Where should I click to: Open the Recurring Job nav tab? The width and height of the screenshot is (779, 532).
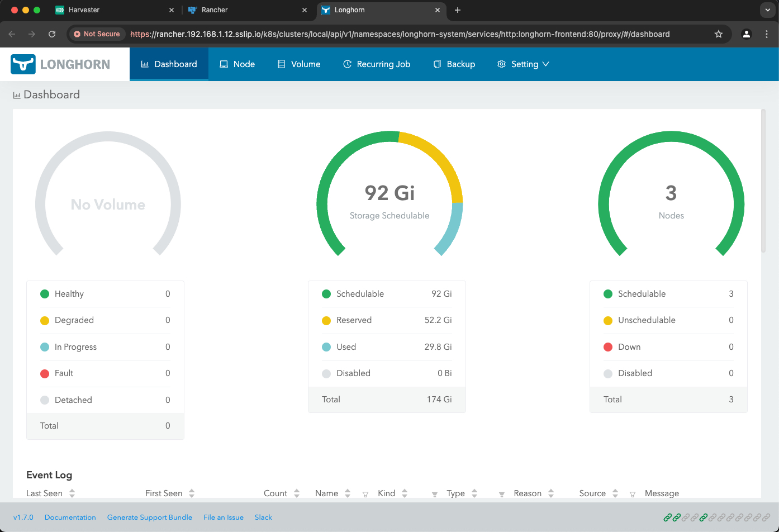pyautogui.click(x=377, y=64)
